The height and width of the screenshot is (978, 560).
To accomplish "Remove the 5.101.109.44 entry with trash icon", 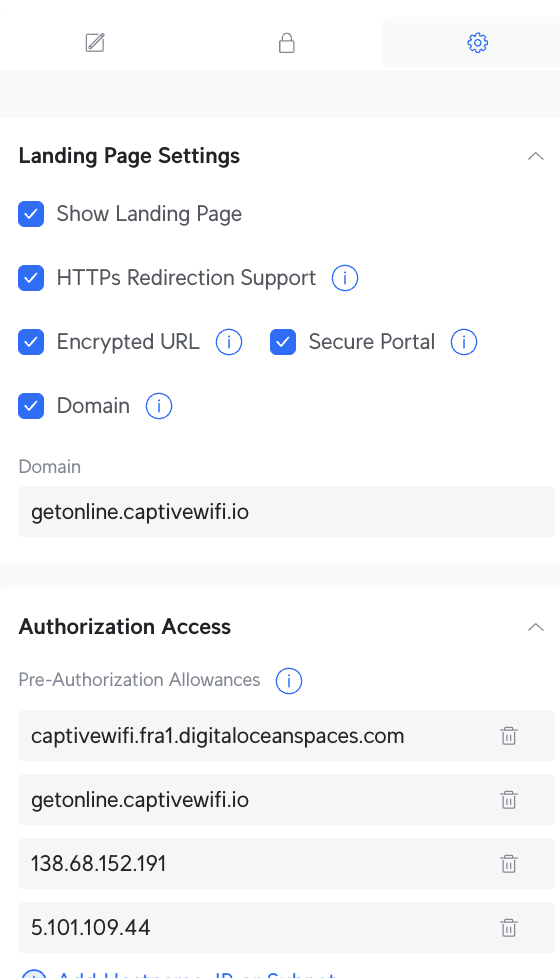I will tap(509, 927).
